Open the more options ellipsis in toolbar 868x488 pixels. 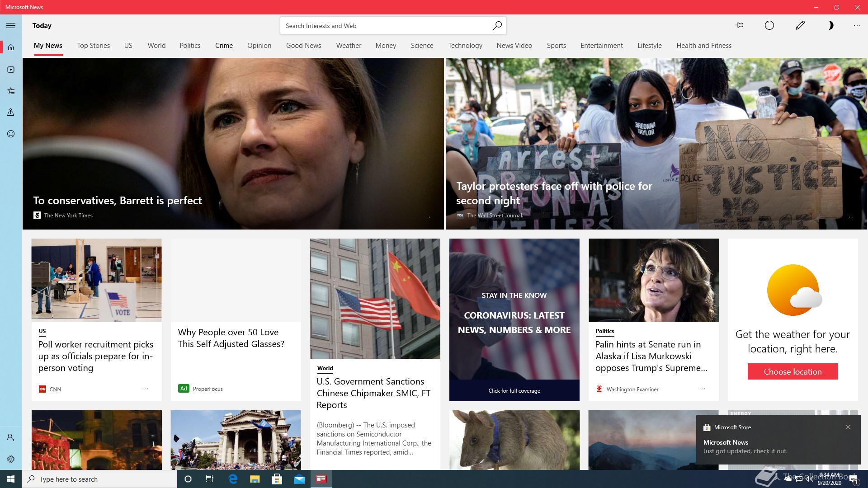(x=857, y=26)
